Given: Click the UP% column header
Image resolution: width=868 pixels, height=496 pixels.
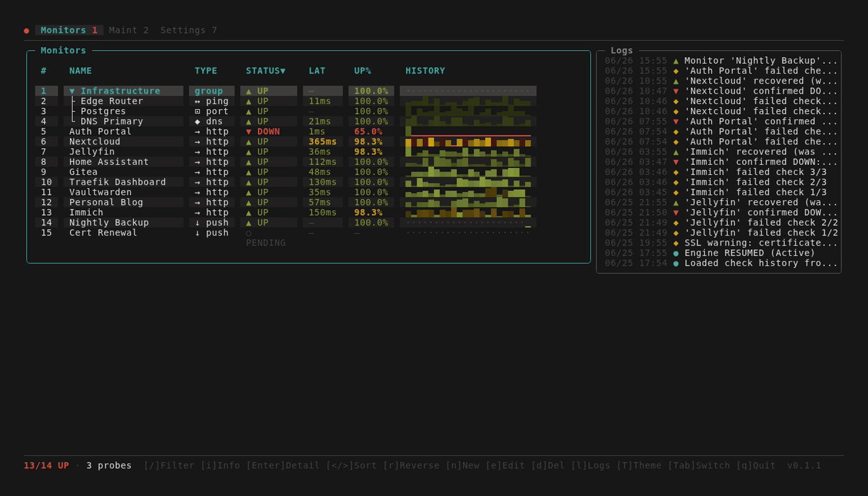Looking at the screenshot, I should pyautogui.click(x=363, y=71).
